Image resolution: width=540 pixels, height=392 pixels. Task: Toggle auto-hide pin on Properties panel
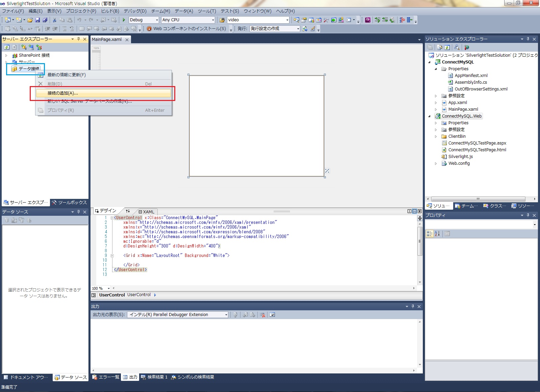528,215
